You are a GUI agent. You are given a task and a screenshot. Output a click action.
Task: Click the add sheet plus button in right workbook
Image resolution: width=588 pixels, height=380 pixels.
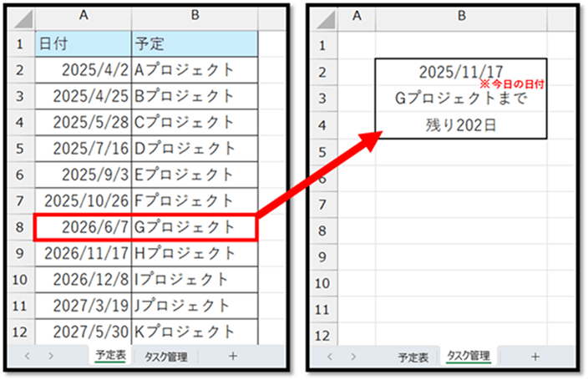pos(535,357)
